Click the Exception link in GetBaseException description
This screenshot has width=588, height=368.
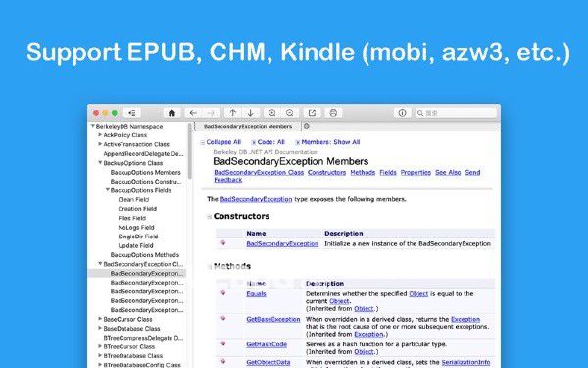465,320
